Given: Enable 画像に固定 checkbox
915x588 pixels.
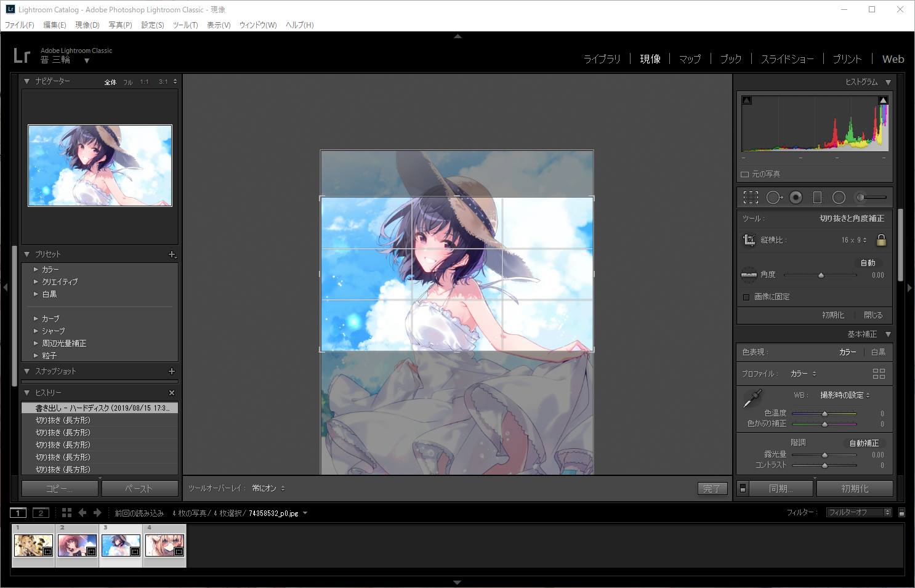Looking at the screenshot, I should tap(746, 297).
